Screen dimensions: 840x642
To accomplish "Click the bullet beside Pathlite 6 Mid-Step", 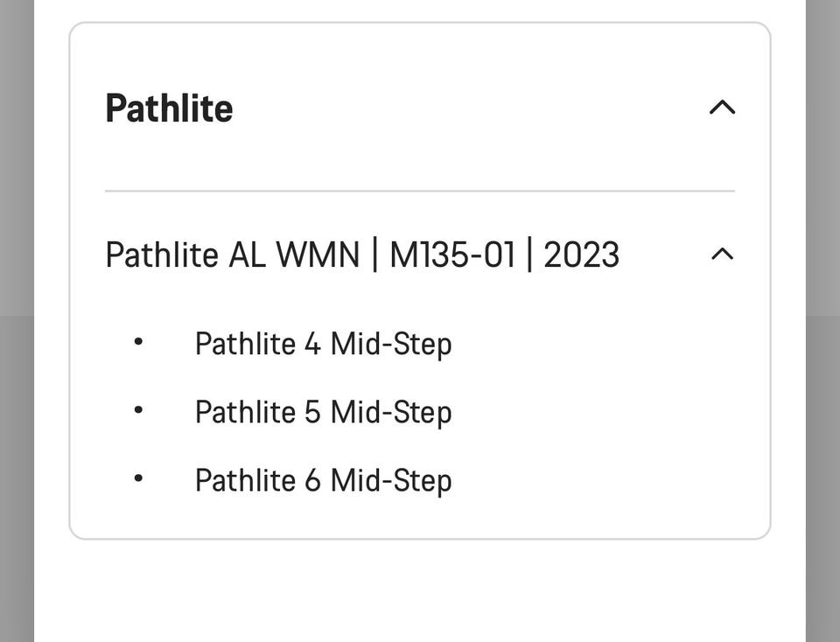I will pyautogui.click(x=138, y=478).
